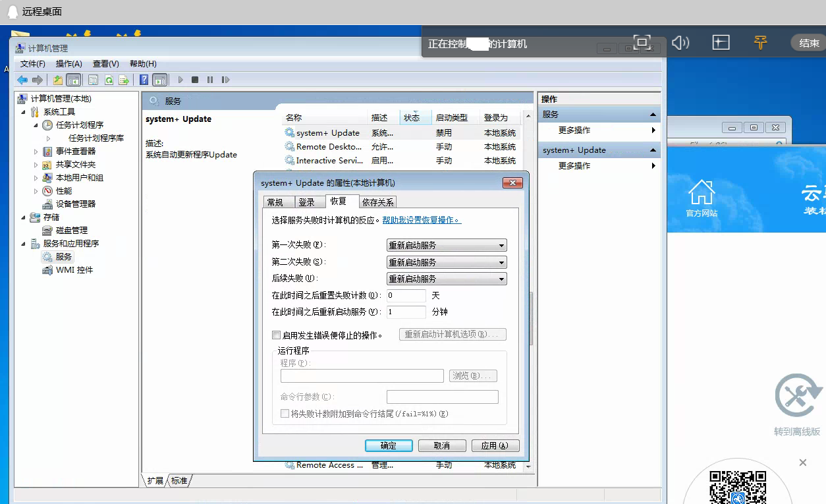Switch to the 依存关系 tab
Image resolution: width=826 pixels, height=504 pixels.
click(x=377, y=202)
